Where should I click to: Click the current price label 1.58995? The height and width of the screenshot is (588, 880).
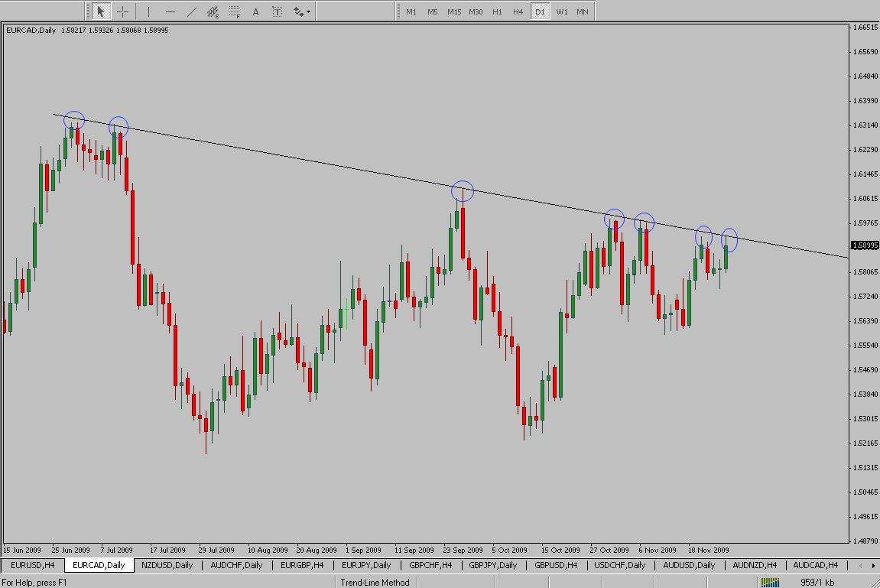(x=863, y=245)
